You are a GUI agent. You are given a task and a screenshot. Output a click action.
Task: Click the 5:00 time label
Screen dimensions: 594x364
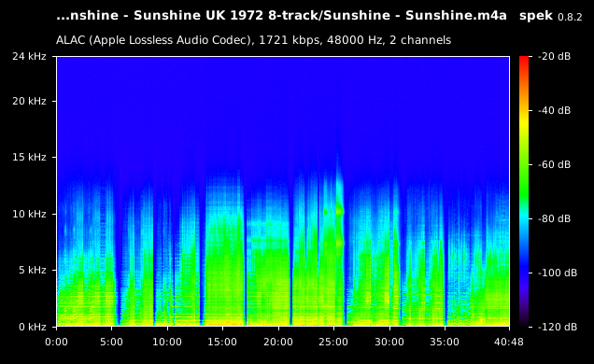tap(111, 342)
